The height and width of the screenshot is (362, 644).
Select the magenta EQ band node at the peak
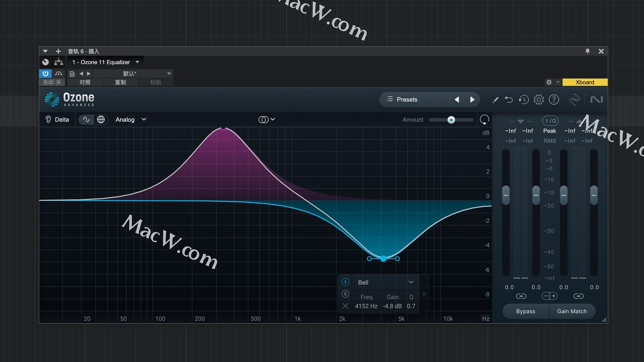[223, 128]
